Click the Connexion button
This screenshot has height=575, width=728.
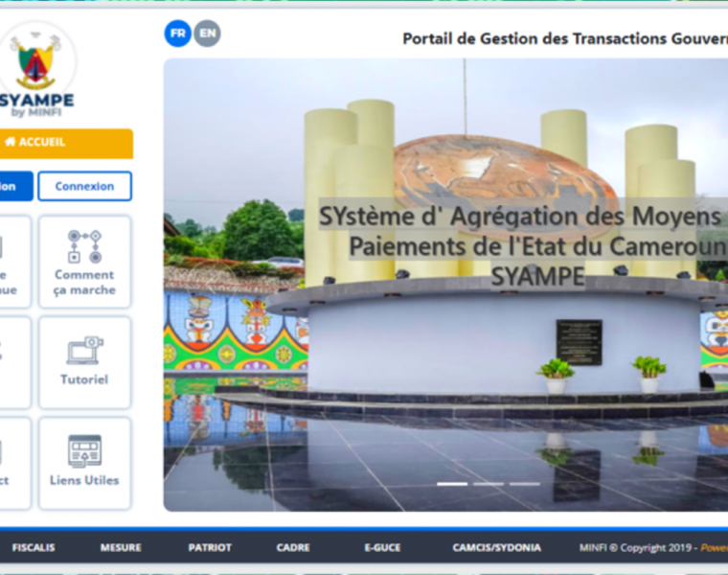pos(84,186)
